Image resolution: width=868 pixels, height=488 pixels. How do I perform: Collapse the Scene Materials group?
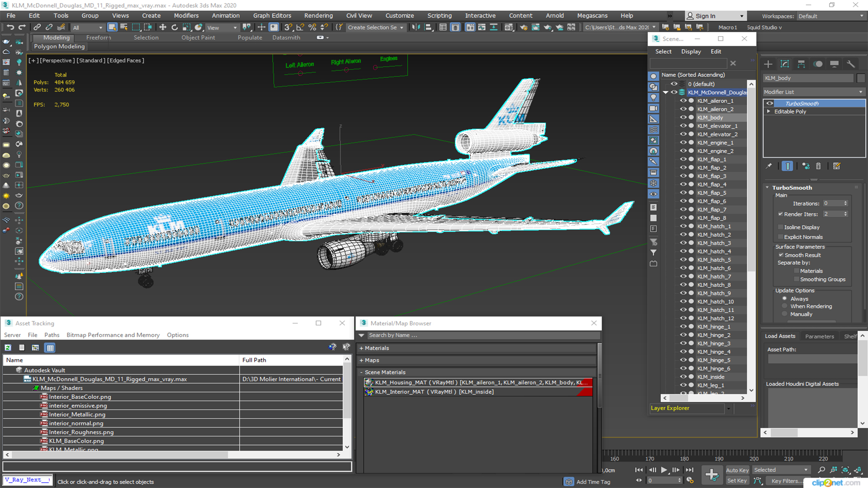point(361,372)
